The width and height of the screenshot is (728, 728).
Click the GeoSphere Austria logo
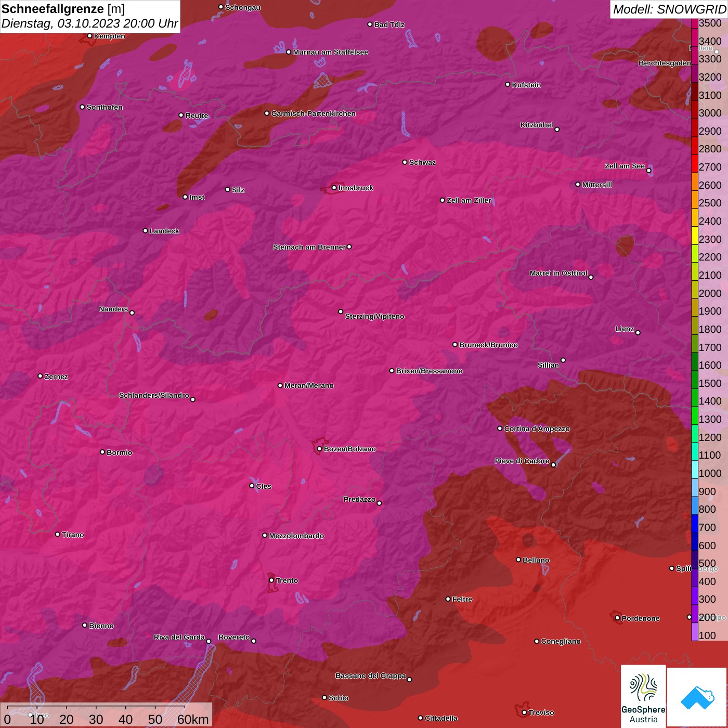pyautogui.click(x=643, y=696)
